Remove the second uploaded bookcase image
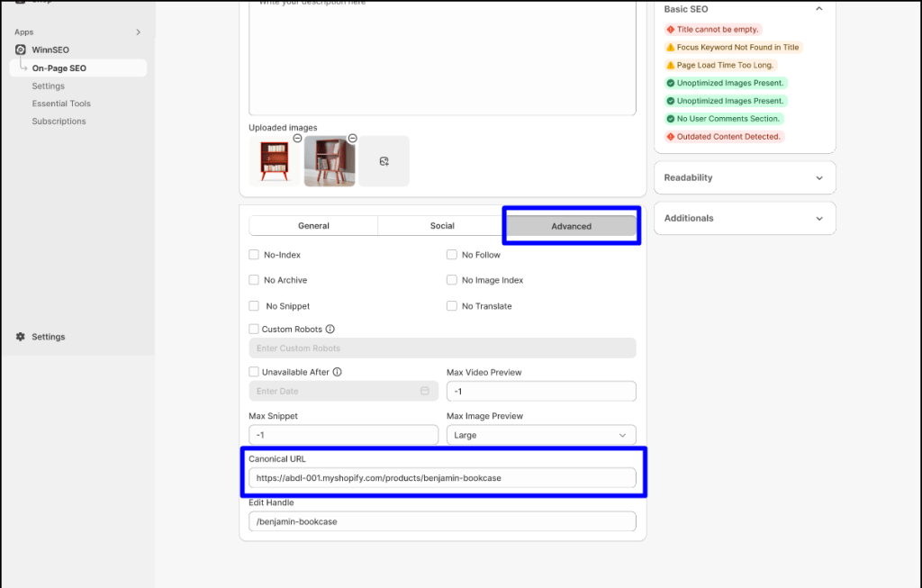The height and width of the screenshot is (588, 922). (352, 138)
